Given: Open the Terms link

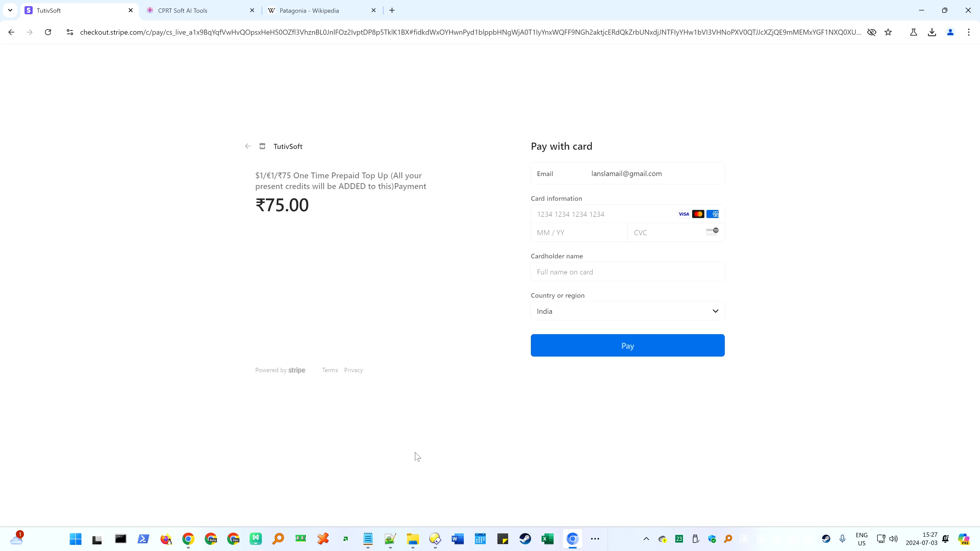Looking at the screenshot, I should coord(330,370).
